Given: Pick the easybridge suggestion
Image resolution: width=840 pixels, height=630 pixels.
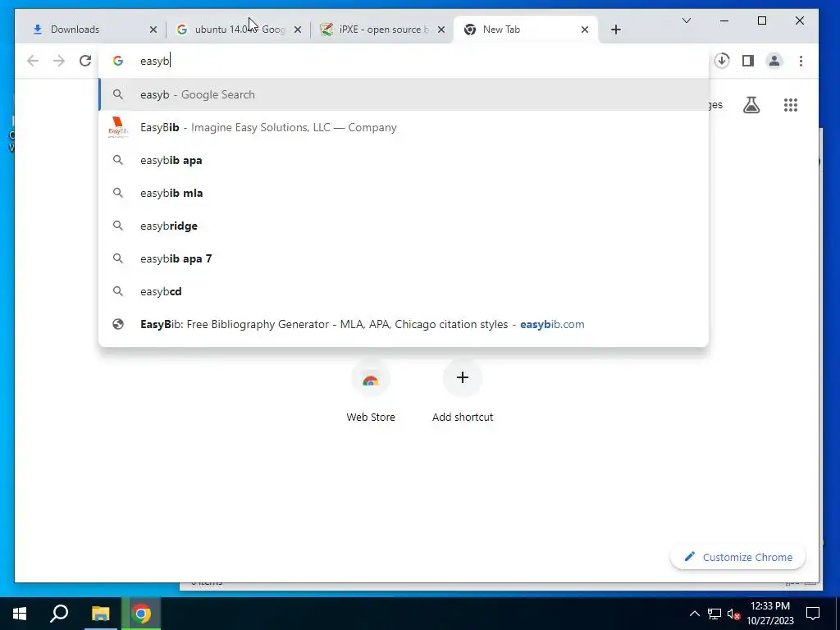Looking at the screenshot, I should click(x=404, y=226).
